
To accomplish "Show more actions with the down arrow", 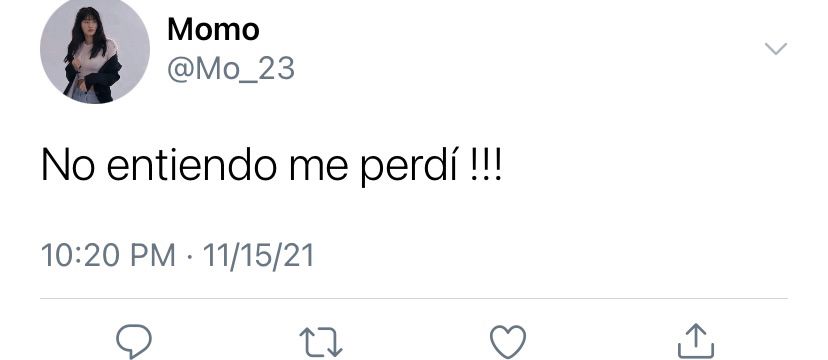I will [x=776, y=49].
